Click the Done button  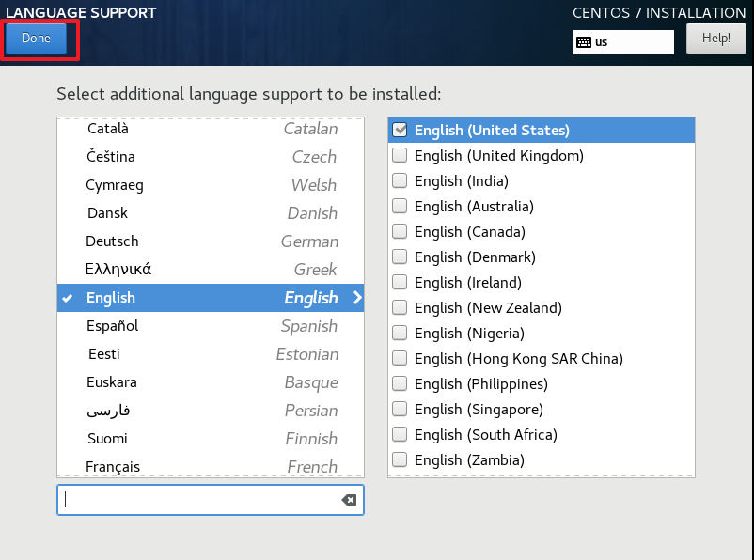click(x=36, y=38)
